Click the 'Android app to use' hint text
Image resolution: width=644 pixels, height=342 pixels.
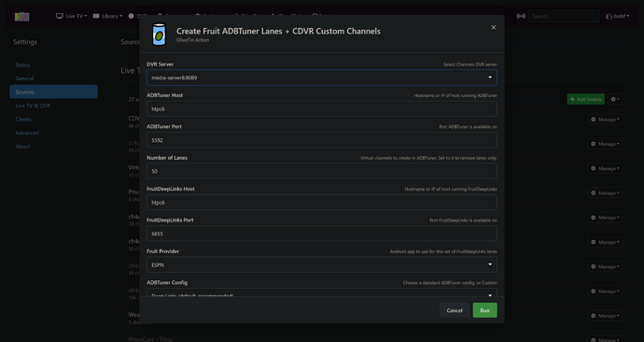(x=443, y=251)
